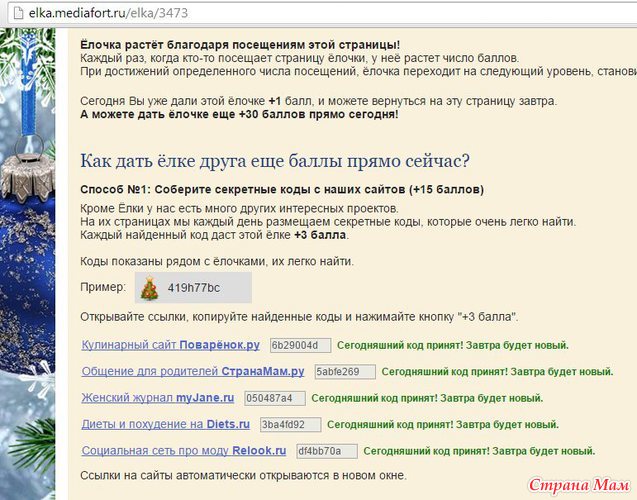Viewport: 637px width, 500px height.
Task: Open the Общение для родителей СтранаМам.ру link
Action: 193,371
